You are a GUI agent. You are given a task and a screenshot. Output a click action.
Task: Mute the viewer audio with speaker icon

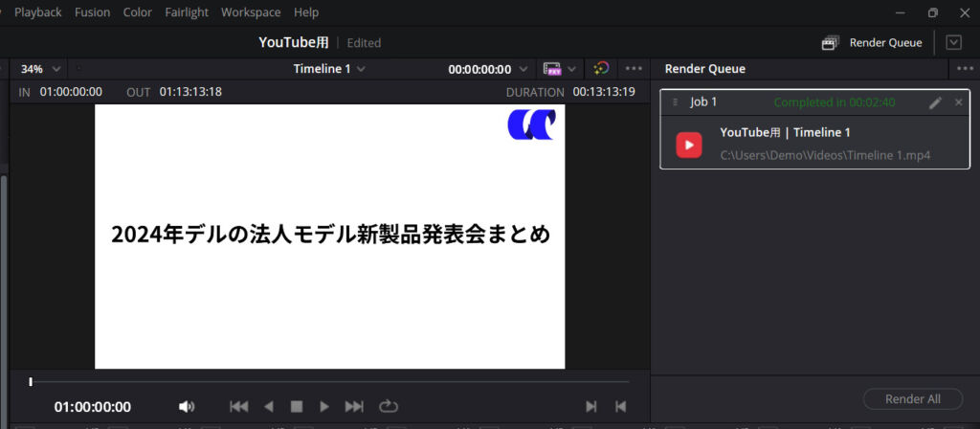coord(187,407)
